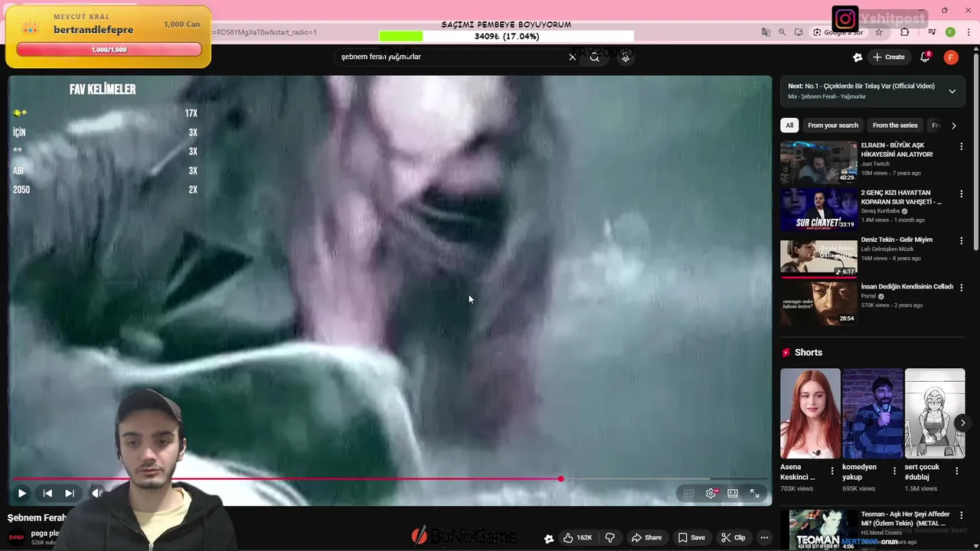Open ELRAEN Büyük Aşk video thumbnail
Image resolution: width=980 pixels, height=551 pixels.
tap(818, 162)
